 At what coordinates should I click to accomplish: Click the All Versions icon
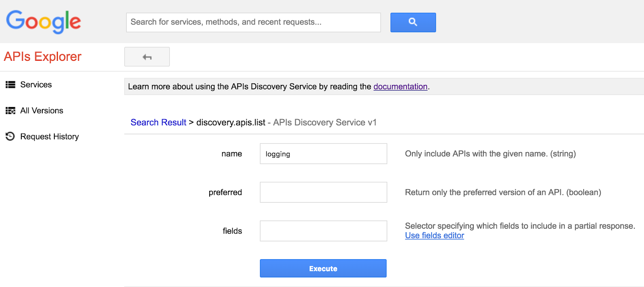(10, 111)
